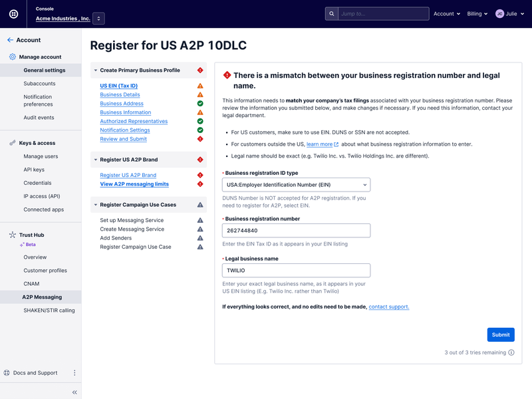Screen dimensions: 532x399
Task: Click the Twilio console home icon
Action: click(13, 13)
